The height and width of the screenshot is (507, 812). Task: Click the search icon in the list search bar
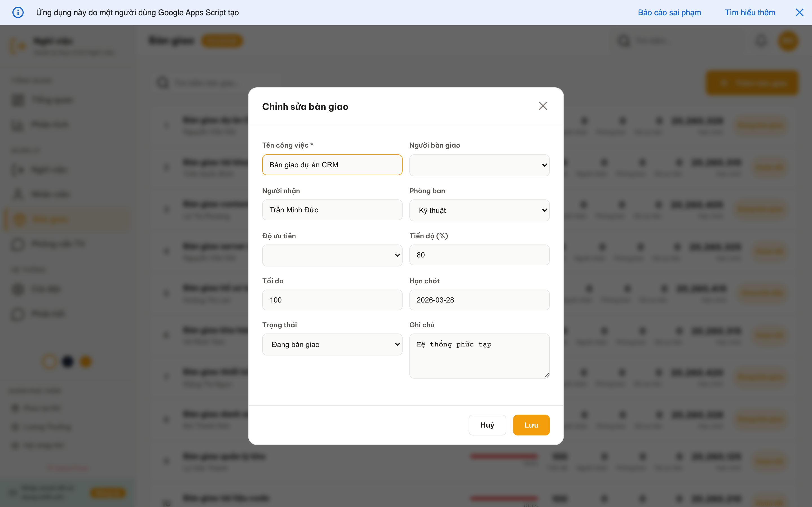(162, 83)
